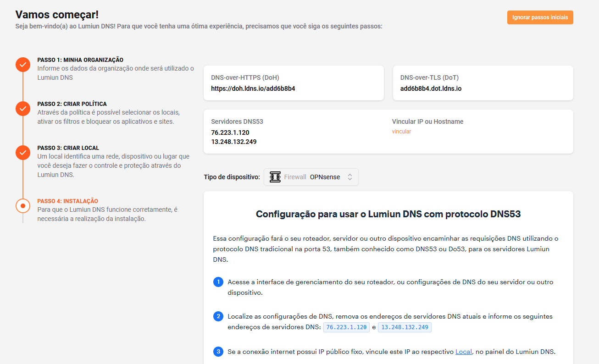Click PASSO 3: CRIAR LOCAL heading

[x=68, y=148]
